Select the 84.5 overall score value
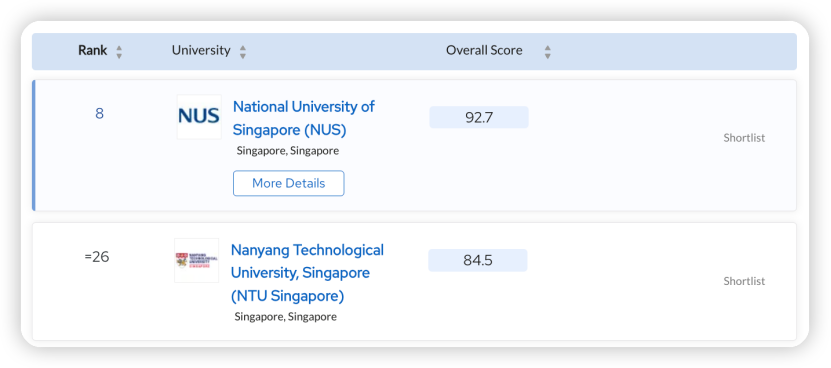 tap(478, 260)
